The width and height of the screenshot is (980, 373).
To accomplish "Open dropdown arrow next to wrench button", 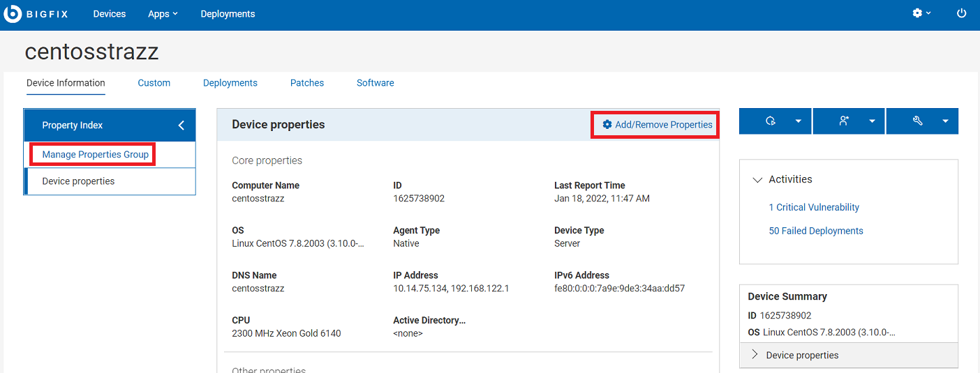I will tap(945, 121).
